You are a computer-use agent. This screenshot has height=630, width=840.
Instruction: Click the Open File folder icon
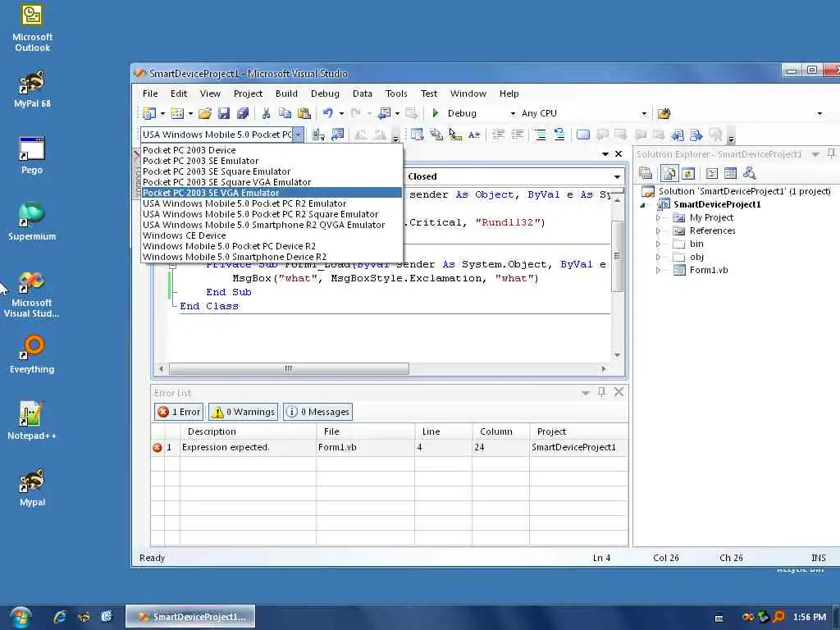point(204,113)
